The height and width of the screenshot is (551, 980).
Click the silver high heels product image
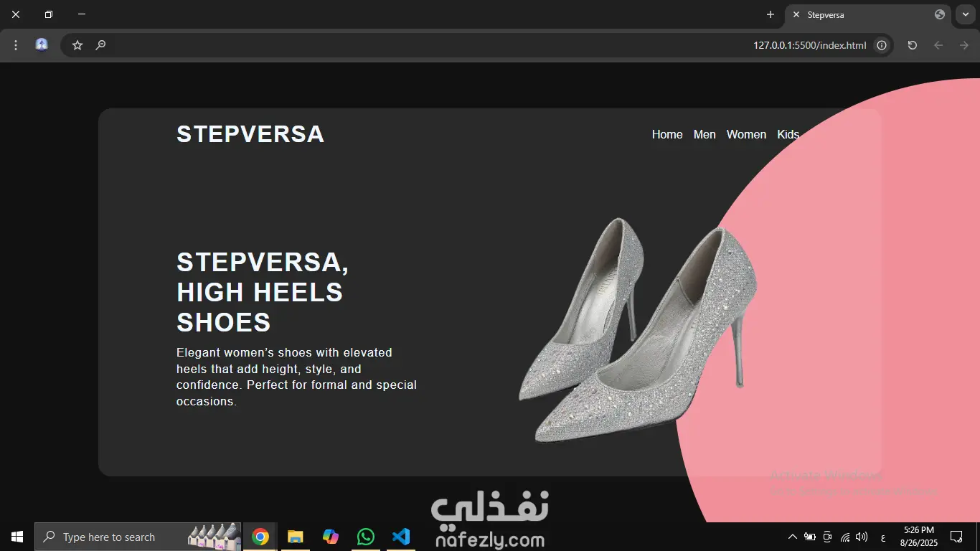click(638, 330)
